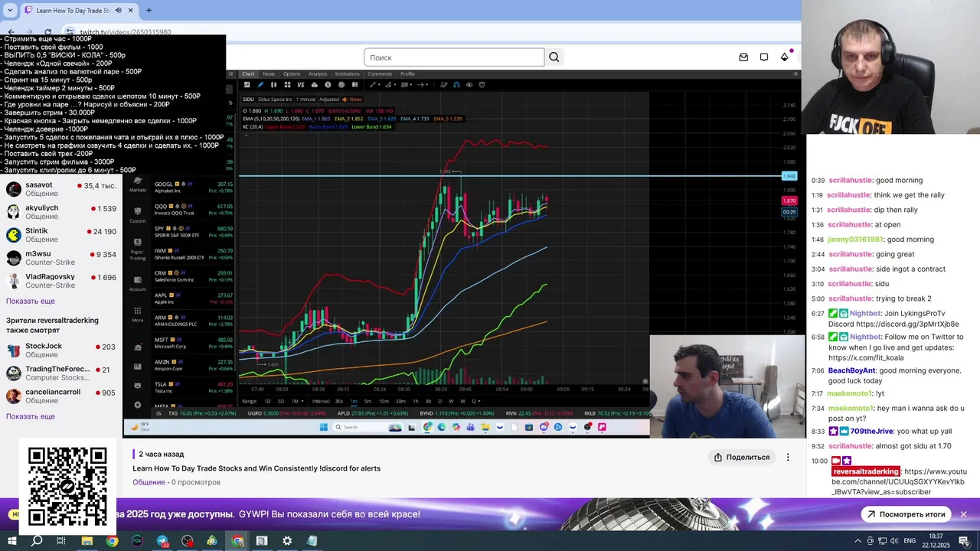The width and height of the screenshot is (980, 551).
Task: Select the 15m interval
Action: (384, 401)
